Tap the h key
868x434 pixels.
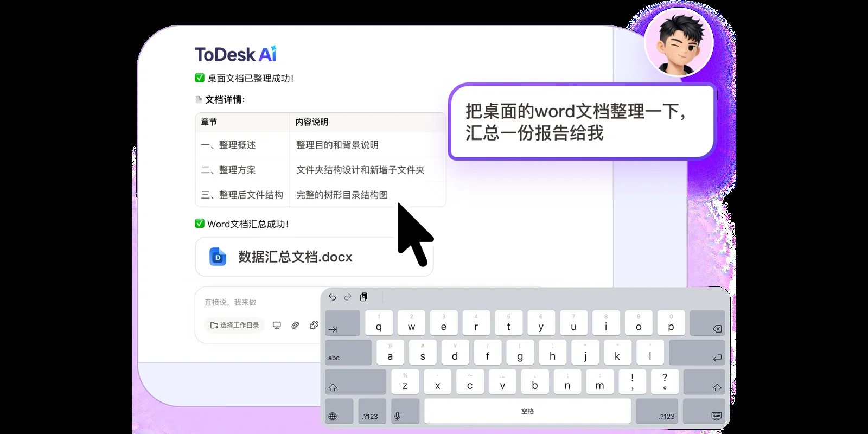553,353
